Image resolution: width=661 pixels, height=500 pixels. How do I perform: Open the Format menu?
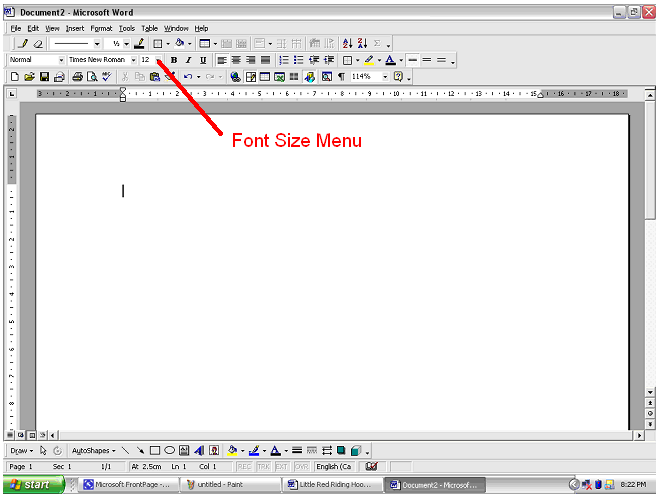(101, 28)
